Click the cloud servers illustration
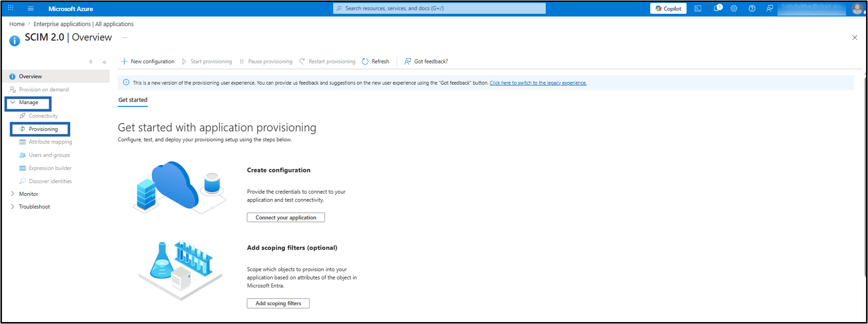The width and height of the screenshot is (868, 324). pyautogui.click(x=180, y=187)
